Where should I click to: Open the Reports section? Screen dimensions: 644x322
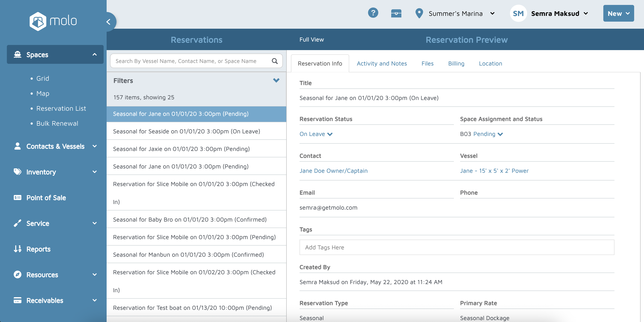(38, 249)
